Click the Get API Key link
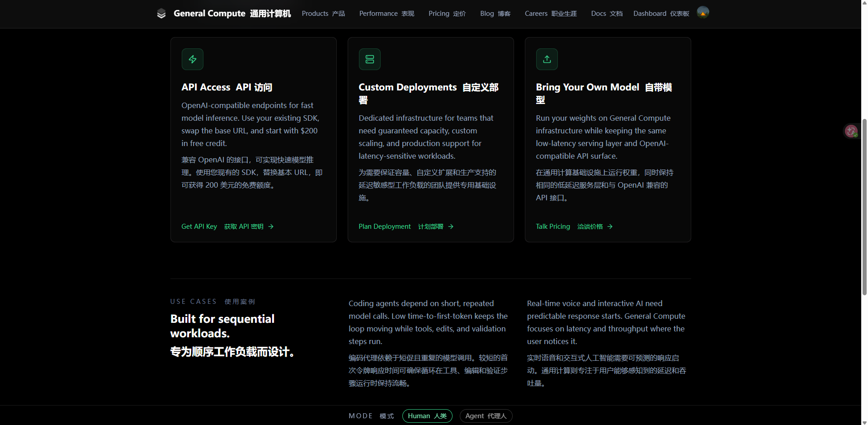868x425 pixels. click(227, 227)
